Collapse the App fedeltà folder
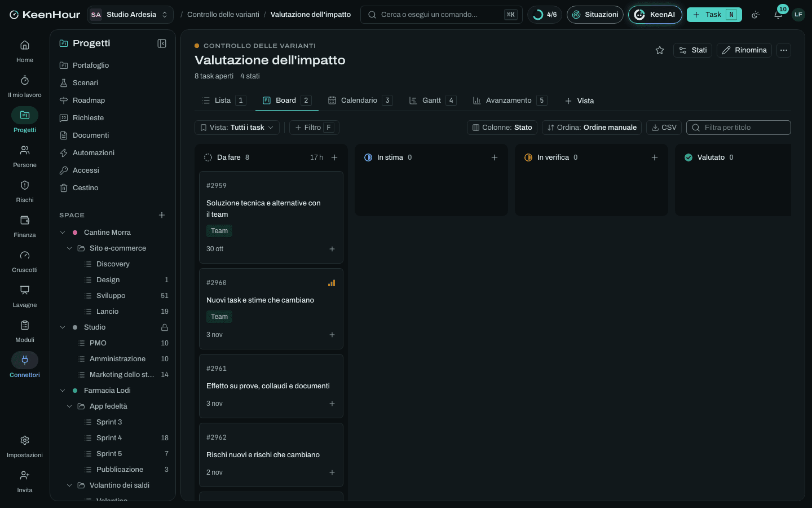Screen dimensions: 812x508 pos(69,406)
